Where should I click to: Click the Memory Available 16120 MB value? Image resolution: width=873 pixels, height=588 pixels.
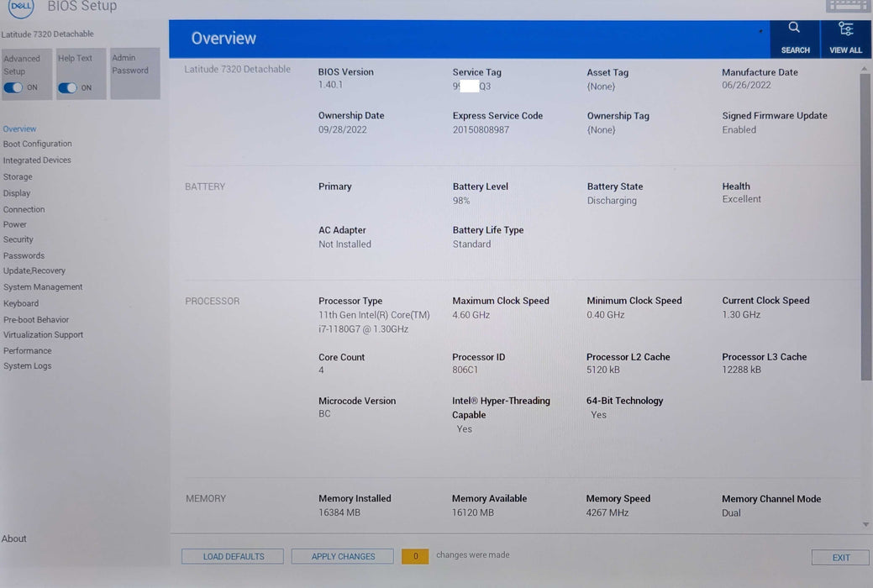tap(473, 512)
